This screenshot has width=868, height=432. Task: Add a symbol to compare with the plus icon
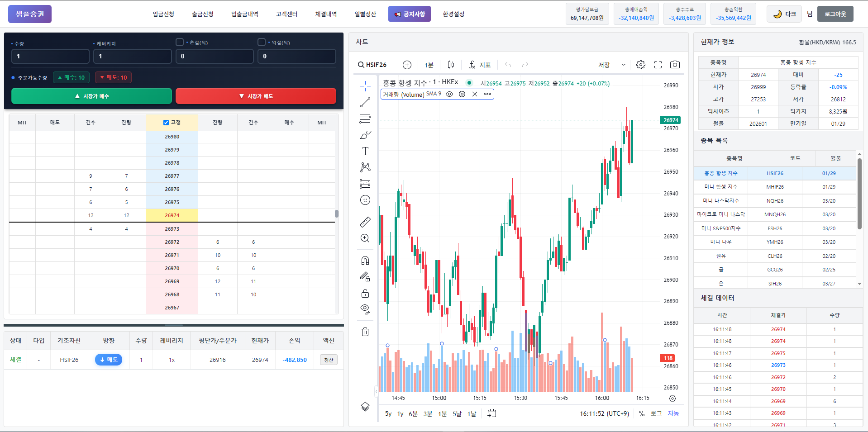point(407,65)
